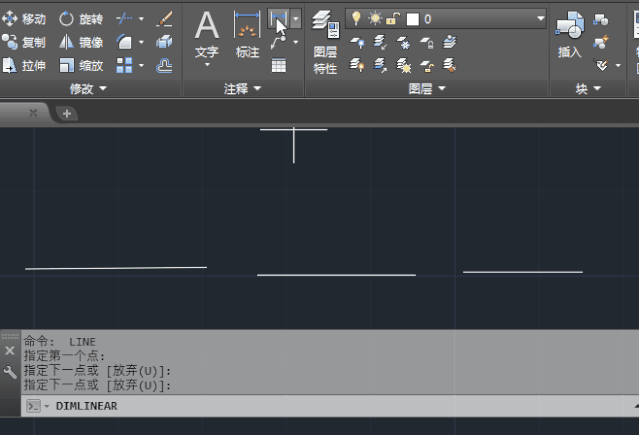Select the Scale (缩放) tool
The width and height of the screenshot is (639, 435).
click(81, 65)
